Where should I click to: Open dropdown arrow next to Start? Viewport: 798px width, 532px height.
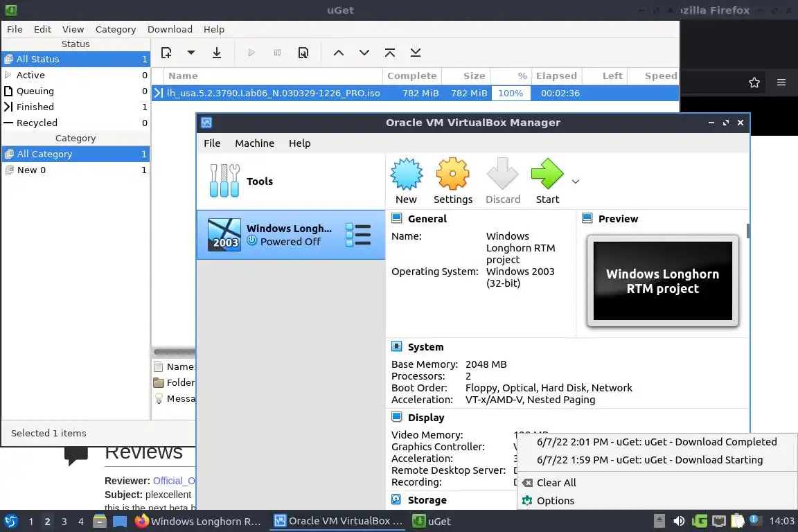click(576, 181)
